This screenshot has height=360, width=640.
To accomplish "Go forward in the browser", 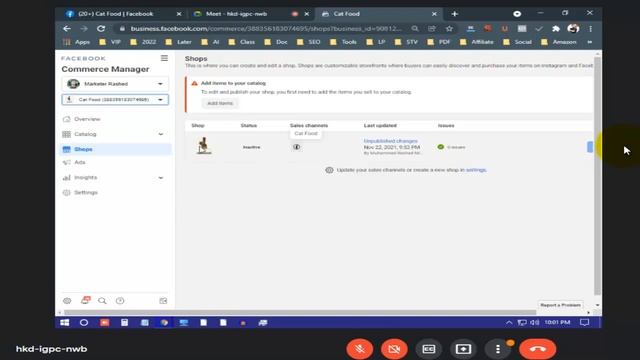I will [x=84, y=29].
